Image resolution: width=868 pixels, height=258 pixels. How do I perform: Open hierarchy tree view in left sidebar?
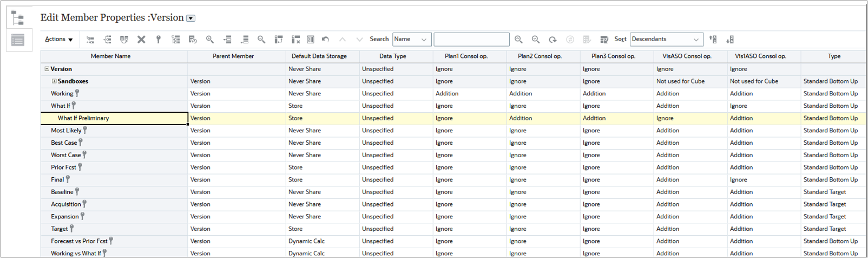(x=18, y=17)
